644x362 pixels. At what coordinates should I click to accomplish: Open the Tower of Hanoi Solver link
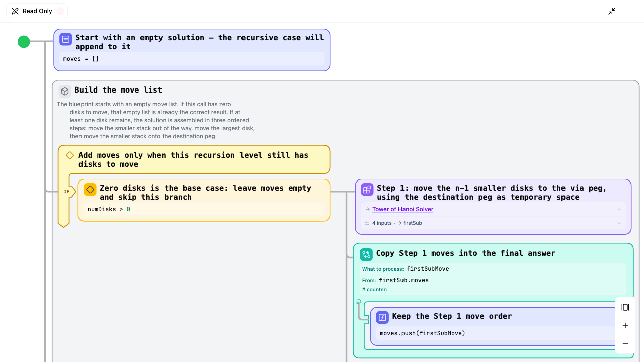403,209
